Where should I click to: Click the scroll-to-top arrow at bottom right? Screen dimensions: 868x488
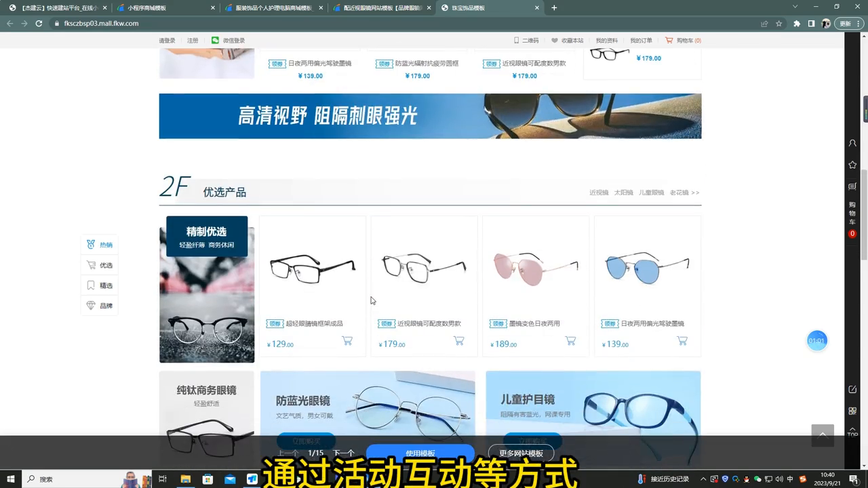[823, 435]
